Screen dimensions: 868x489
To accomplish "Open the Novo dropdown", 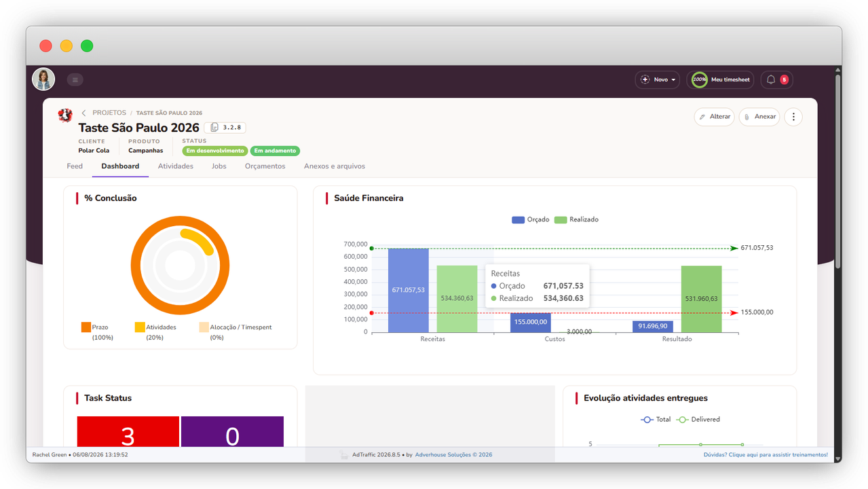I will (x=658, y=79).
